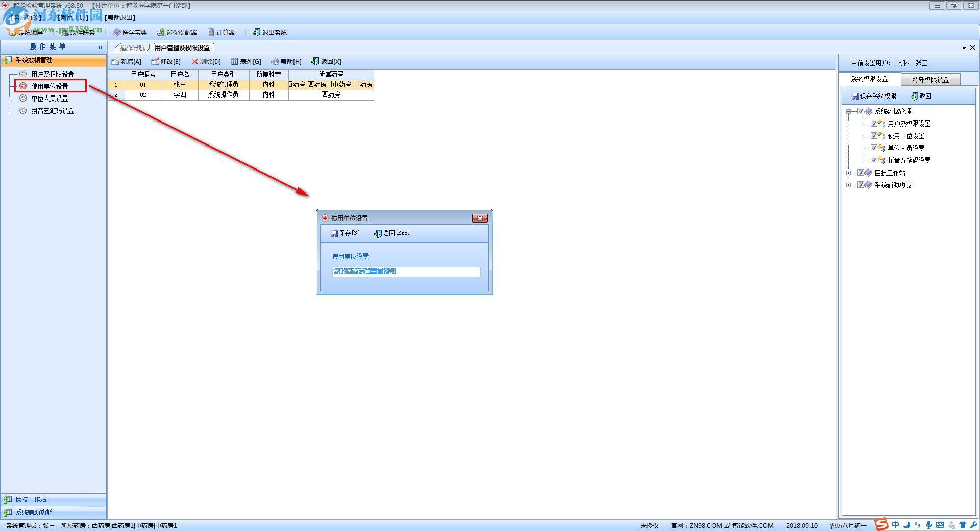Toggle 系统辅助功能 permission checkbox
Viewport: 980px width, 531px height.
click(861, 185)
